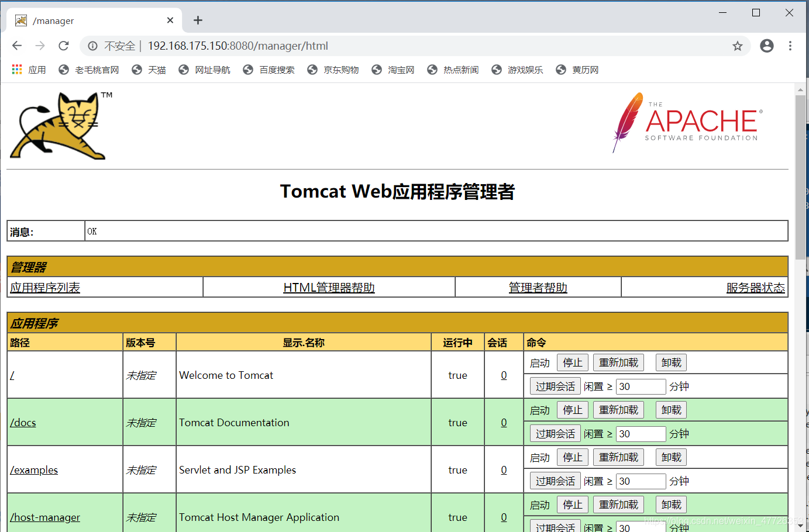The image size is (809, 532).
Task: Focus the address bar URL
Action: pyautogui.click(x=237, y=46)
